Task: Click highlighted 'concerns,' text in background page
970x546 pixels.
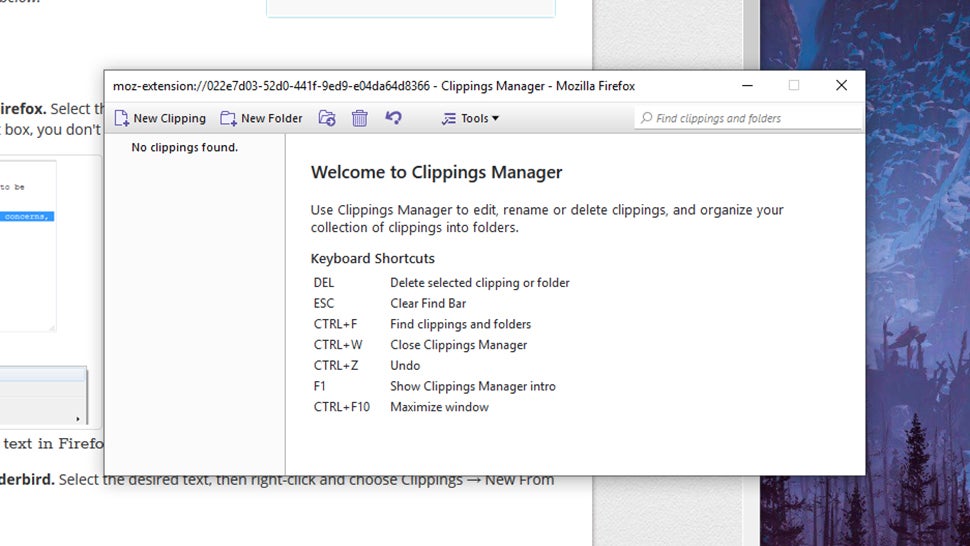Action: tap(27, 216)
